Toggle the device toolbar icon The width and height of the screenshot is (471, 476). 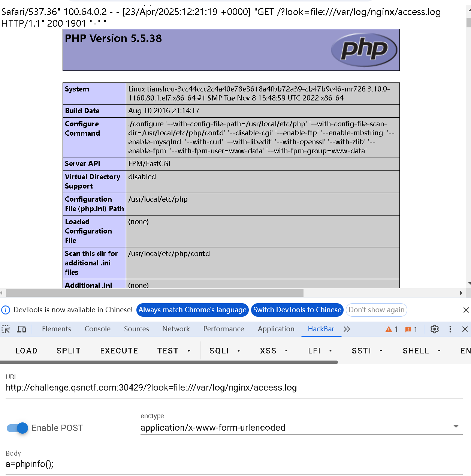click(22, 329)
